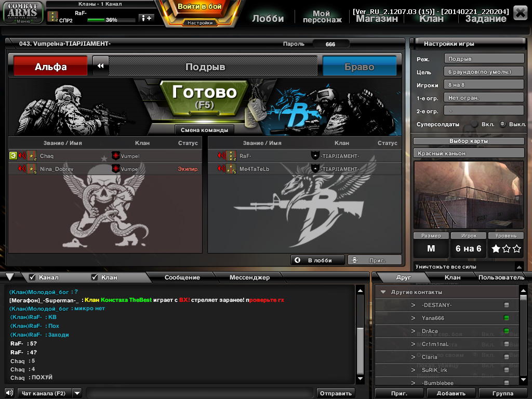This screenshot has height=399, width=532.
Task: Open the Игроки 8 на 8 dropdown
Action: click(484, 85)
